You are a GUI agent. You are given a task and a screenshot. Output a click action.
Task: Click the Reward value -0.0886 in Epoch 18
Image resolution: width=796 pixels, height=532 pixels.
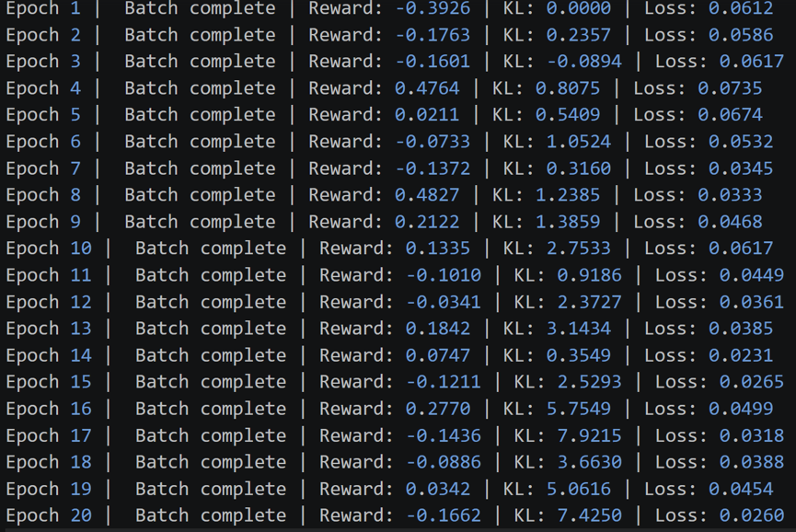click(444, 462)
